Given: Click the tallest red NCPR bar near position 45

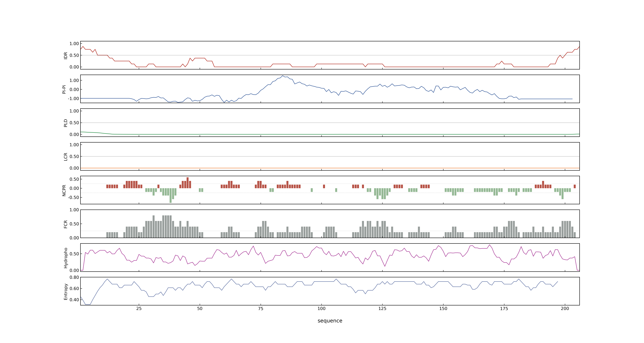Looking at the screenshot, I should (188, 183).
